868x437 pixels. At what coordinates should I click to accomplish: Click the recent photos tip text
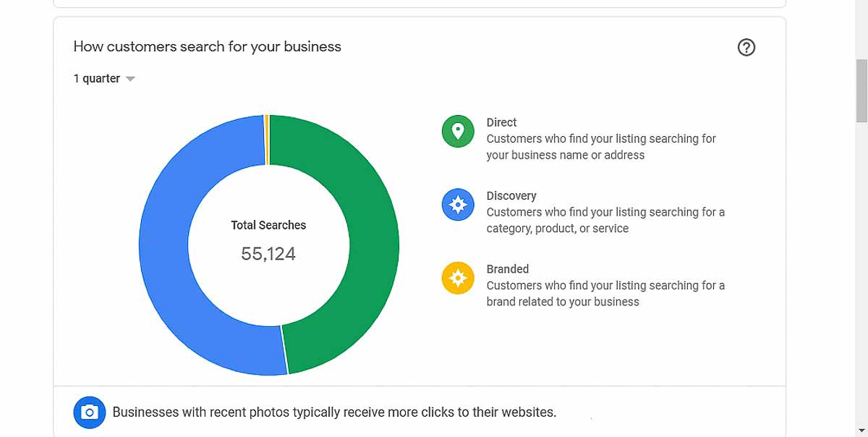(334, 412)
